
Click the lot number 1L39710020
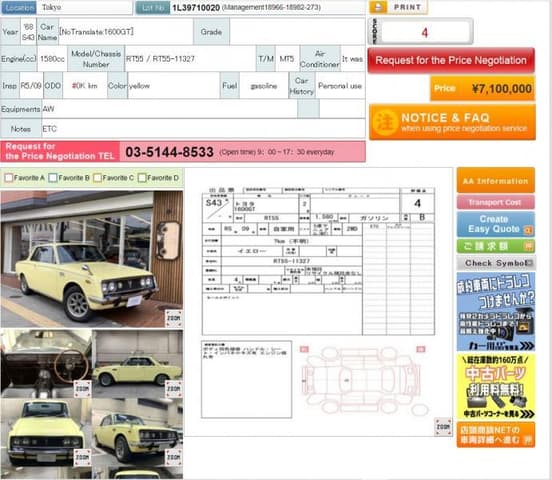[x=196, y=7]
